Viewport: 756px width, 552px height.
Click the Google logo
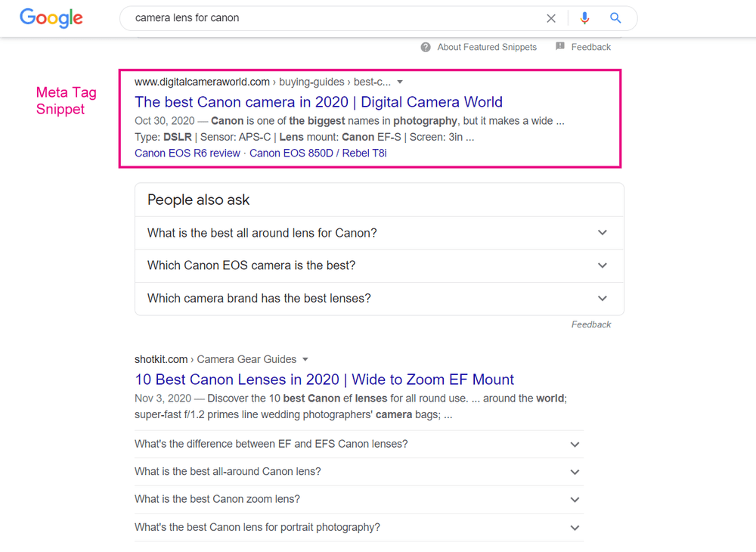[51, 18]
